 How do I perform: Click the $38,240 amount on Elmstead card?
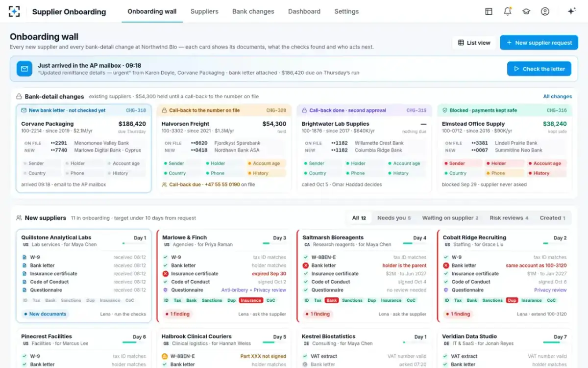(x=554, y=124)
